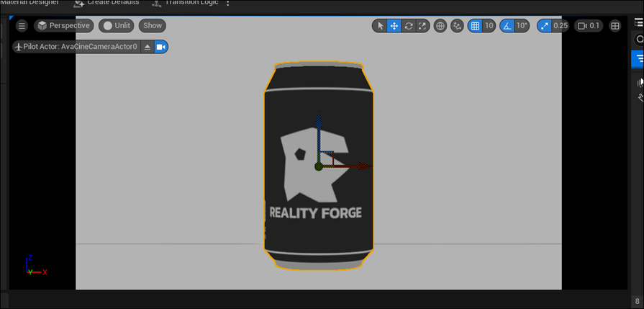Open the surface snapping options
This screenshot has width=644, height=309.
tap(457, 26)
